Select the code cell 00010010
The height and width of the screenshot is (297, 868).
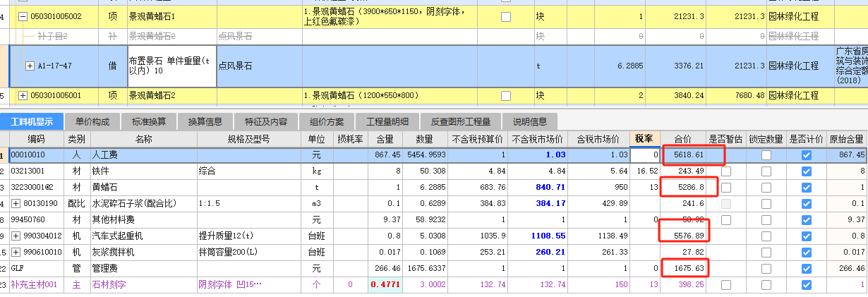37,154
